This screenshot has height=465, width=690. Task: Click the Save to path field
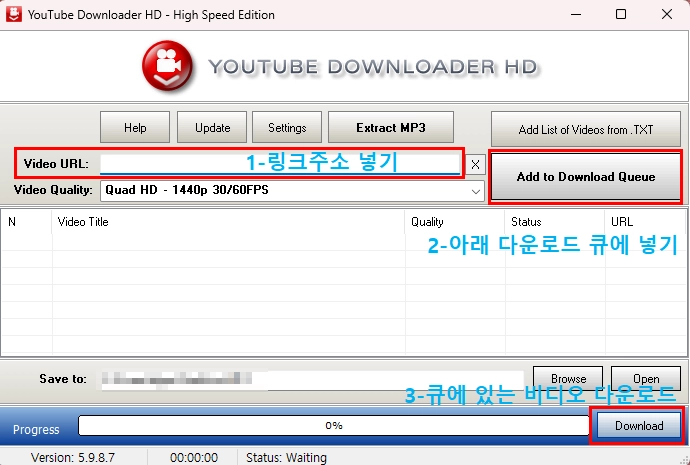311,380
